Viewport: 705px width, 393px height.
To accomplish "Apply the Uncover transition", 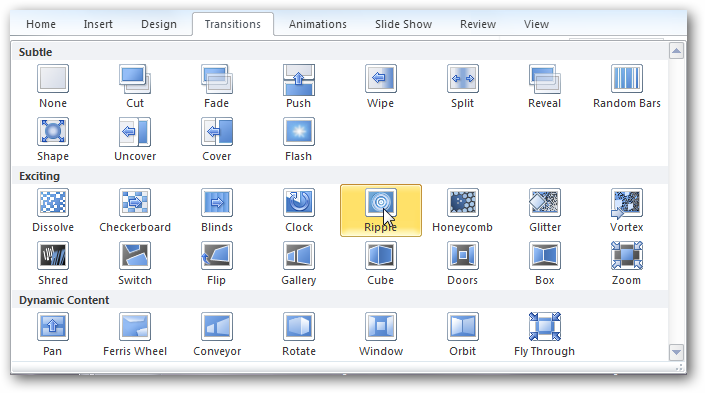I will point(135,139).
